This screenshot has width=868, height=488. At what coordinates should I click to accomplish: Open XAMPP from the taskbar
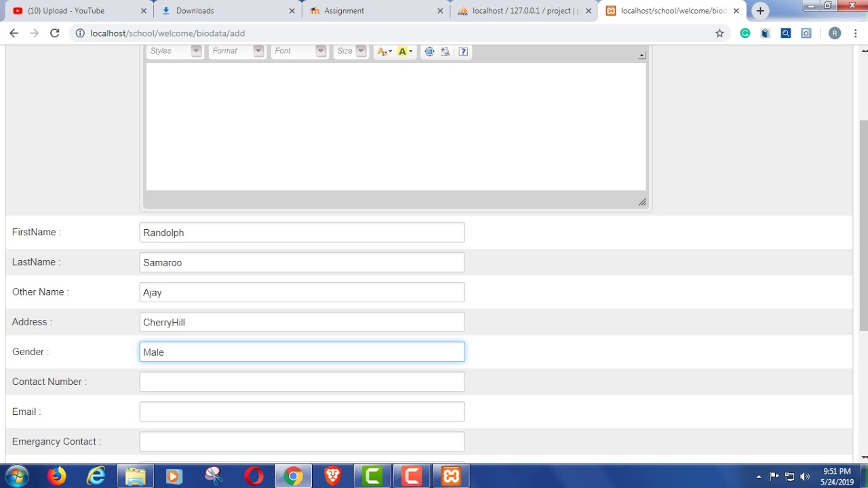pyautogui.click(x=452, y=476)
